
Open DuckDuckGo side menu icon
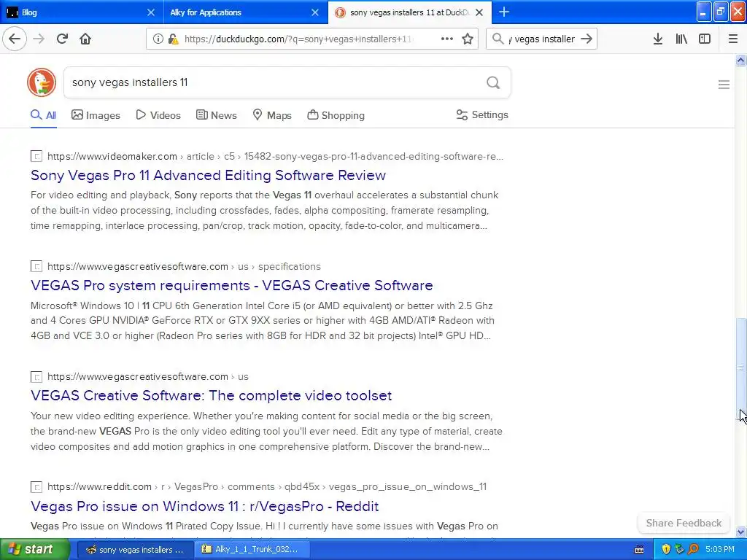pyautogui.click(x=724, y=85)
